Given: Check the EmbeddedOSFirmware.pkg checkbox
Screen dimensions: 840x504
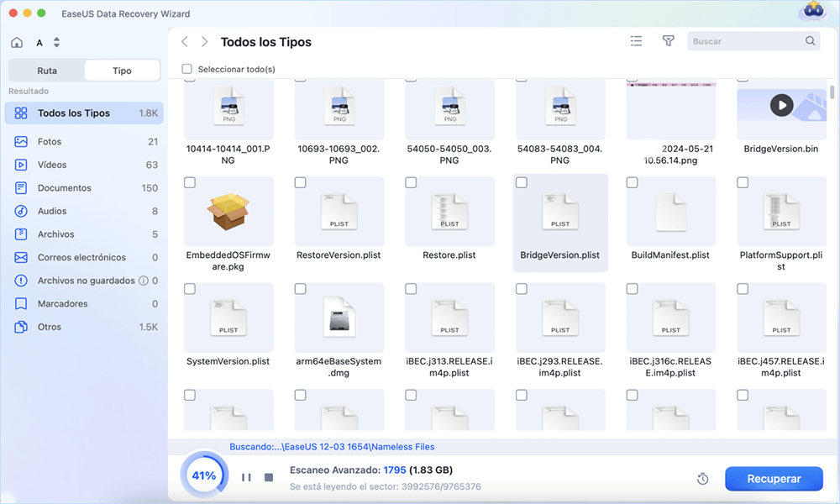Looking at the screenshot, I should 190,182.
